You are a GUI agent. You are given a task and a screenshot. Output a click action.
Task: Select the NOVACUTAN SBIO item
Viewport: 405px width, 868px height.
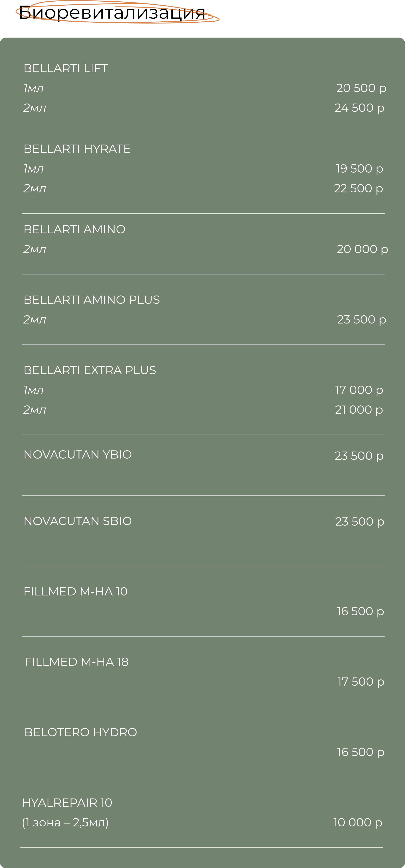coord(78,521)
